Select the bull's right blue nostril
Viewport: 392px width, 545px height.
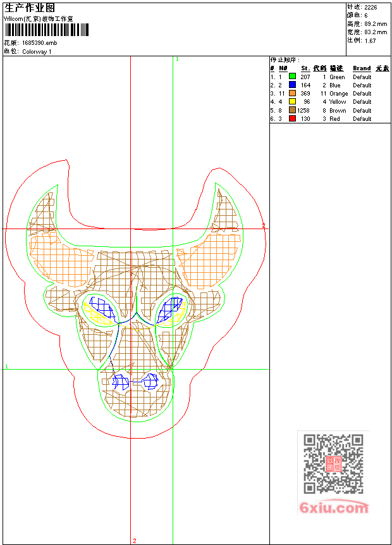tap(150, 380)
